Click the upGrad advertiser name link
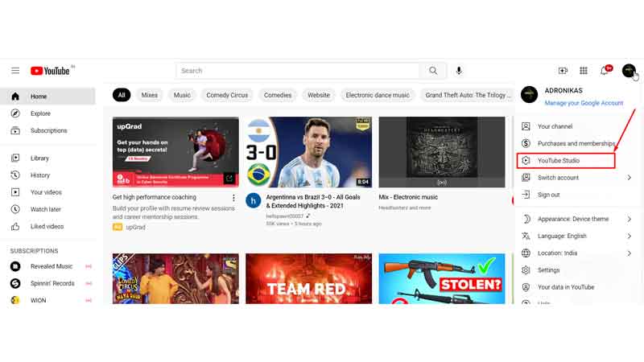Viewport: 644px width, 362px height. pyautogui.click(x=135, y=228)
